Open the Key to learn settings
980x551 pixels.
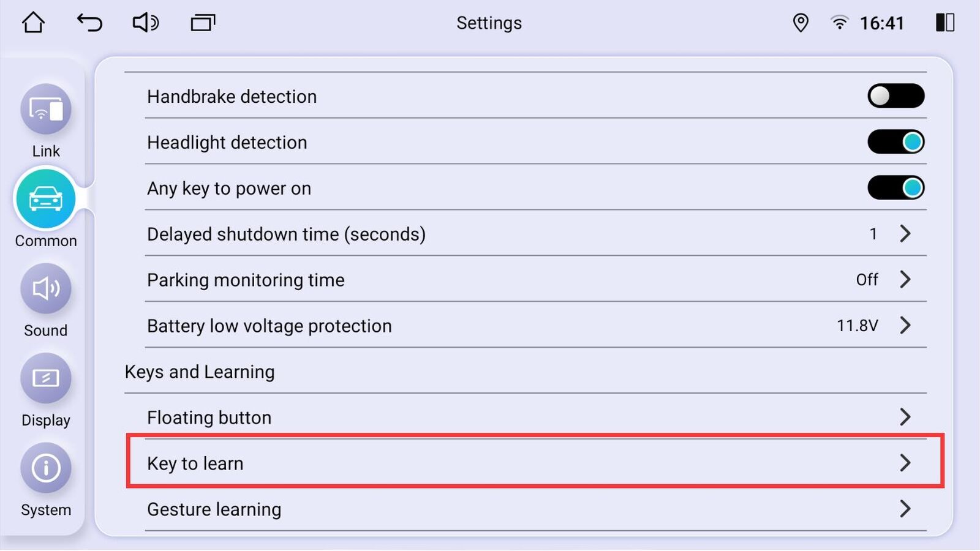coord(905,463)
